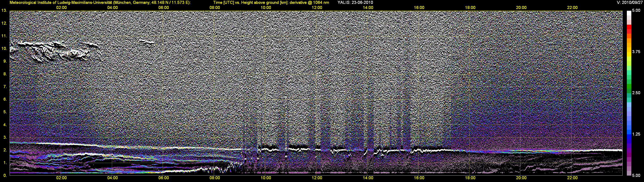Click the '10:00' label on the lower time axis
The image size is (644, 182).
pos(266,178)
